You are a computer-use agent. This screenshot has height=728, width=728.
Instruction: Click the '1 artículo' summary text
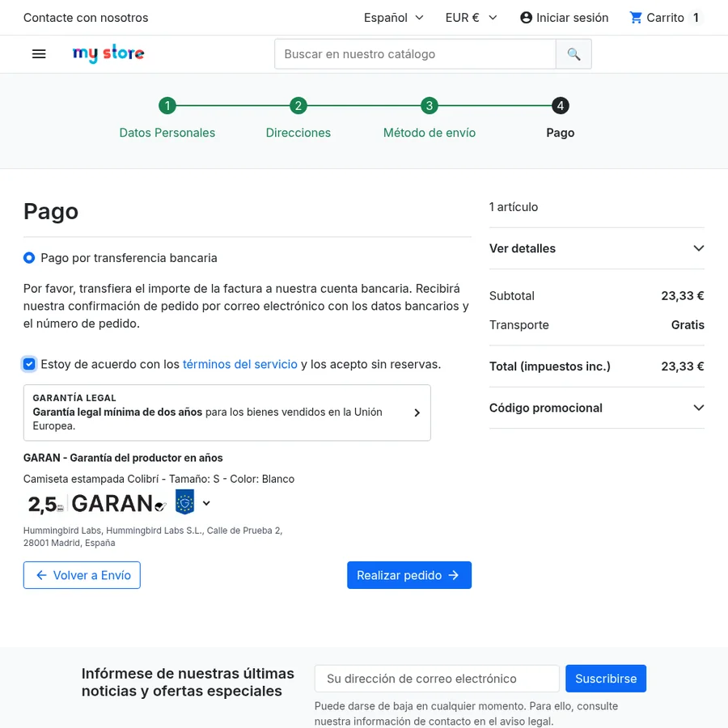514,207
